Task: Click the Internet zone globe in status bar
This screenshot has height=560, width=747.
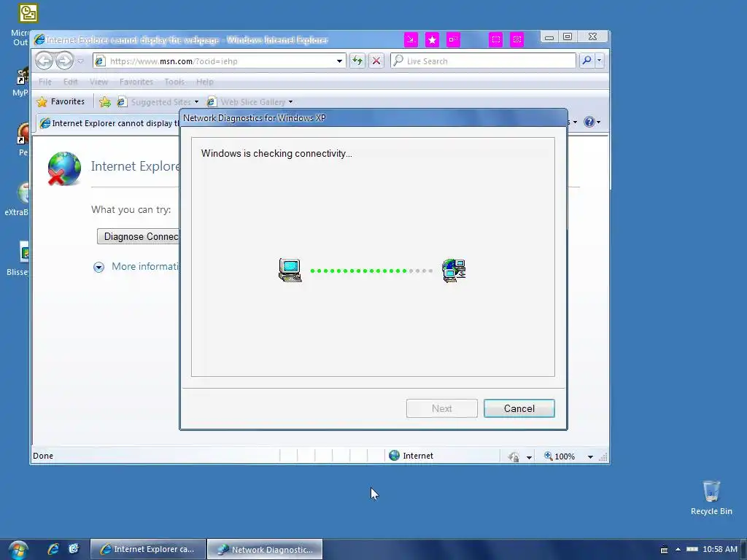Action: coord(394,456)
